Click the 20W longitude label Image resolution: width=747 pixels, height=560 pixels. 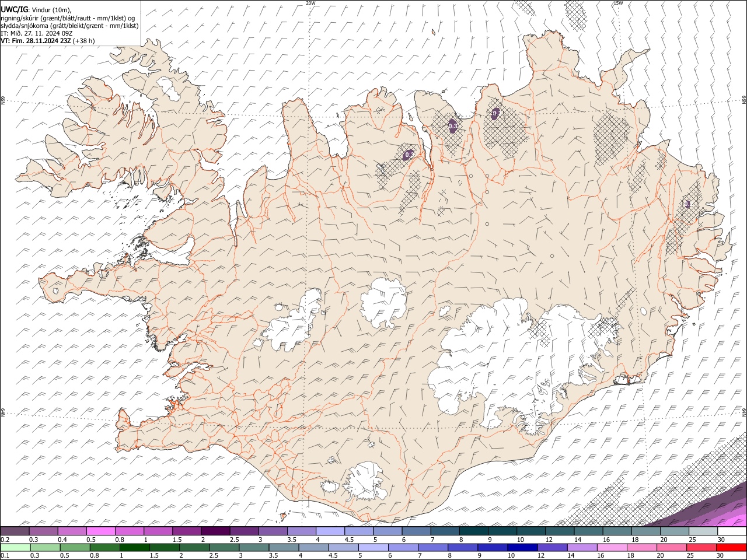[310, 3]
